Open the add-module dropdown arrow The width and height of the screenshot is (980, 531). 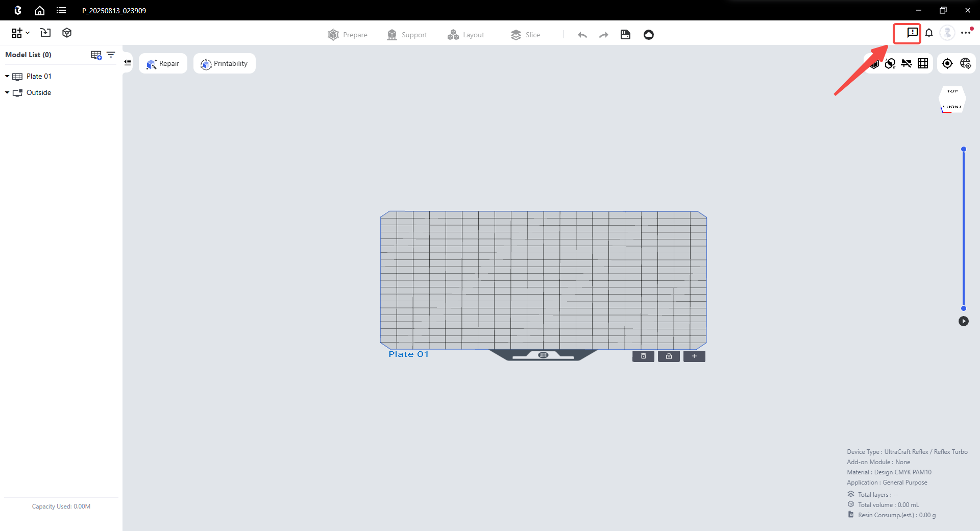(28, 33)
